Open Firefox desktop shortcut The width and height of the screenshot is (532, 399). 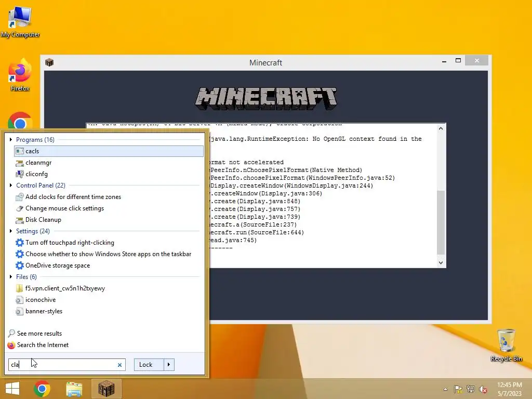point(20,75)
